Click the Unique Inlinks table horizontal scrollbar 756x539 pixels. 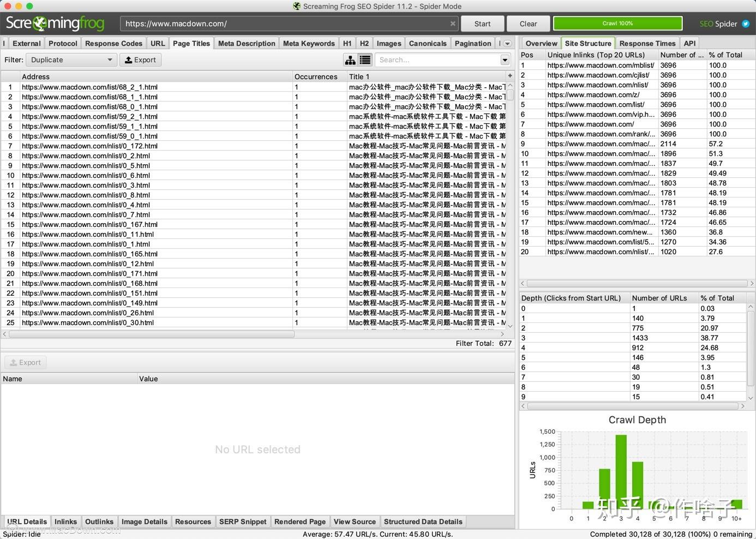click(x=636, y=283)
